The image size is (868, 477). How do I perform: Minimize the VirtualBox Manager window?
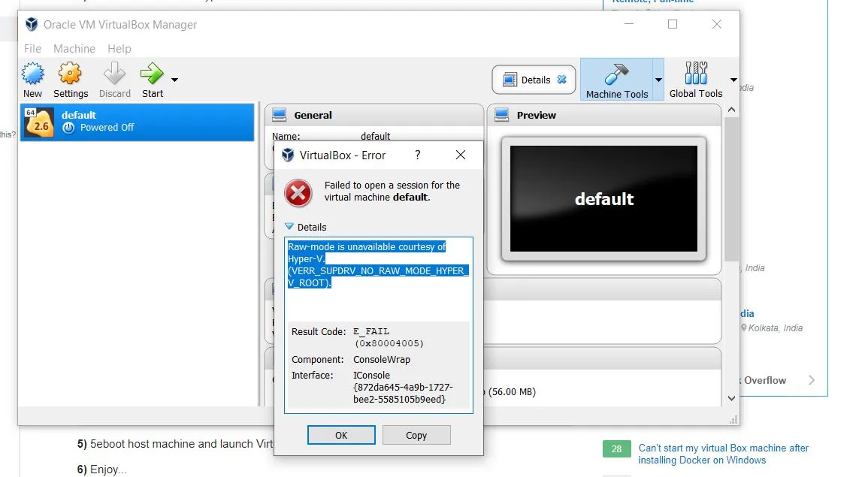629,24
